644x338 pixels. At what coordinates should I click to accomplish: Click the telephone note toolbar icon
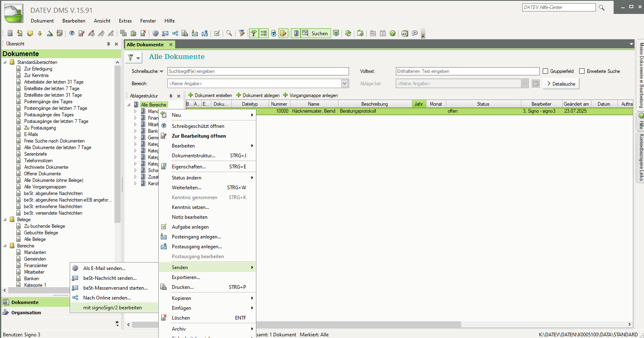pyautogui.click(x=30, y=33)
